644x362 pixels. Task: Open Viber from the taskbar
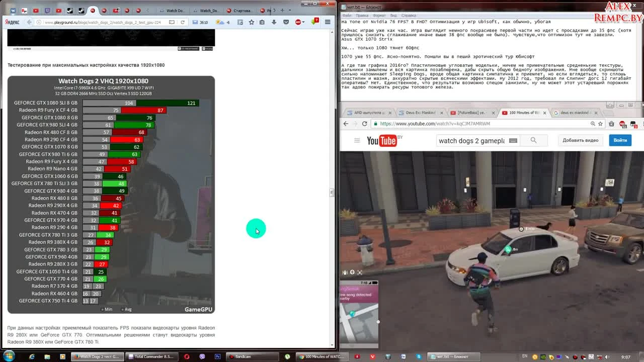pos(202,356)
